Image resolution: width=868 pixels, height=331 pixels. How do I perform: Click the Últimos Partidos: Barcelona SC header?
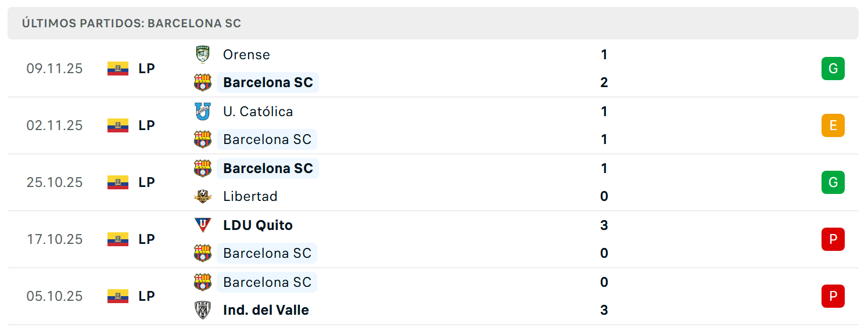click(131, 24)
